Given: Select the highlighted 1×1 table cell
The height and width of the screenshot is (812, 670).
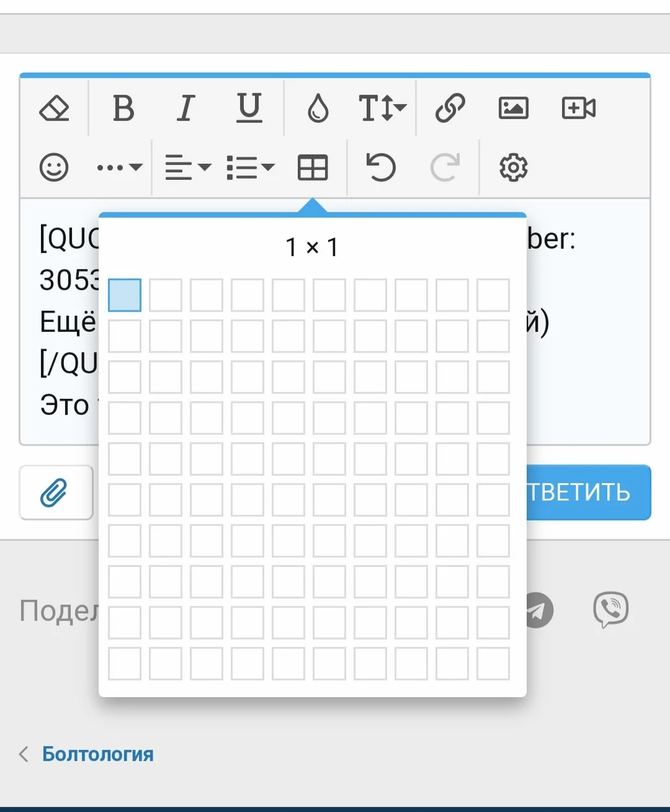Looking at the screenshot, I should [125, 295].
